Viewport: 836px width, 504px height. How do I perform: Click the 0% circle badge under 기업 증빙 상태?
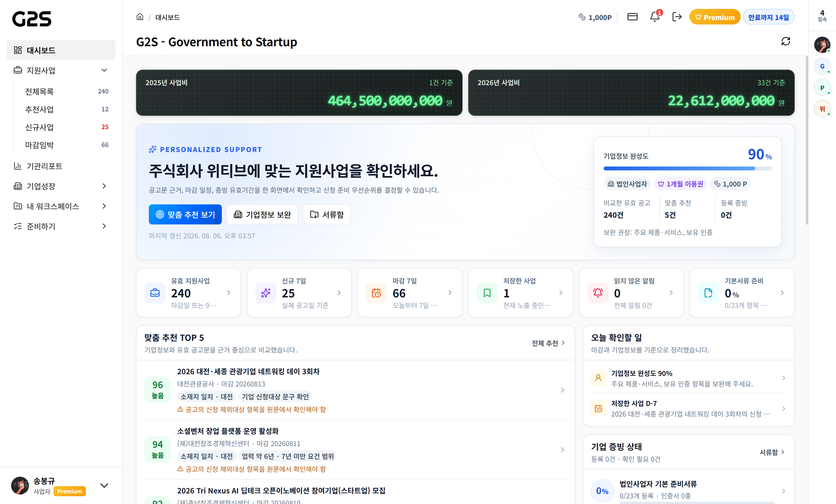[602, 491]
